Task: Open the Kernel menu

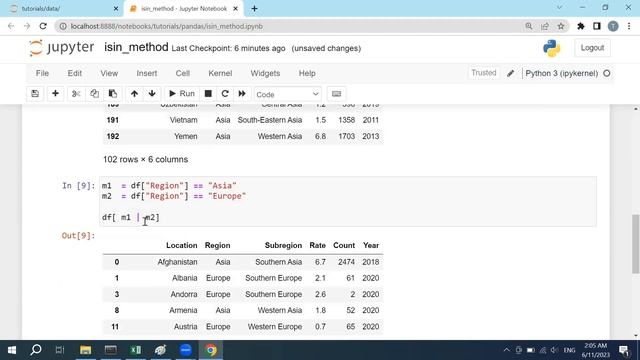Action: coord(220,73)
